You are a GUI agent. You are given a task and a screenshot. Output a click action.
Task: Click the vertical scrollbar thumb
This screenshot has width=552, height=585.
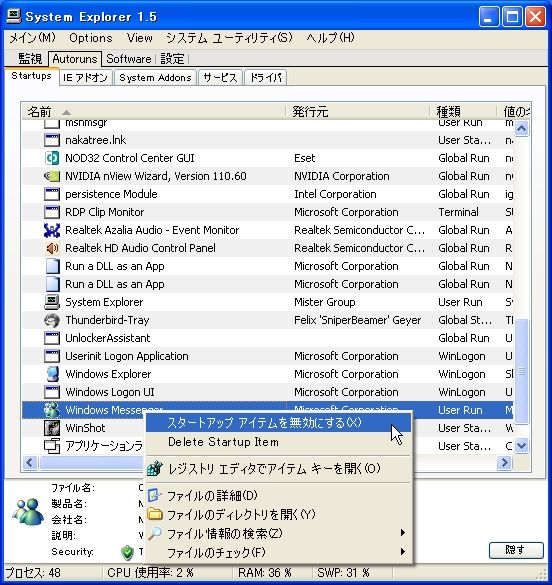point(521,371)
